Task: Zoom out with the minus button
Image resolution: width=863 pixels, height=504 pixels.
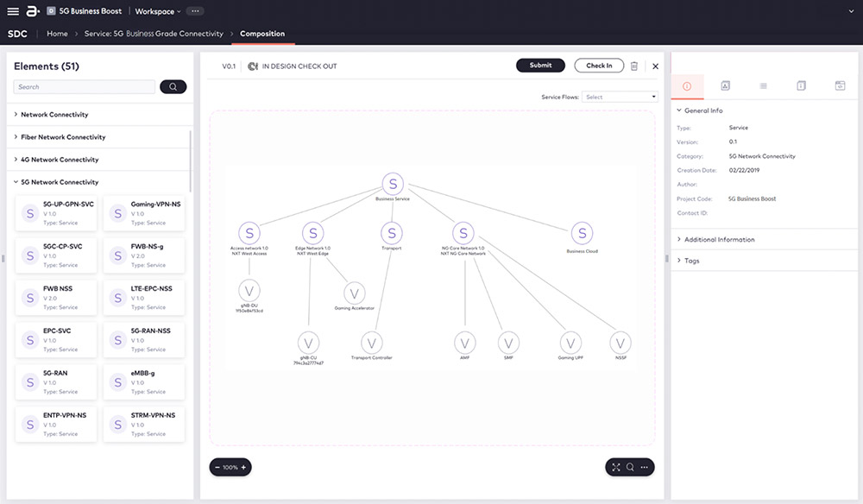Action: point(217,467)
